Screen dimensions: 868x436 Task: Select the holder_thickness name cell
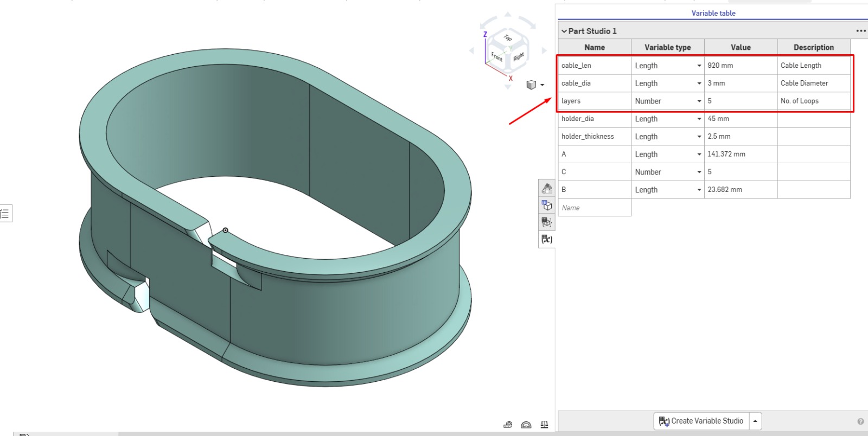click(x=595, y=137)
